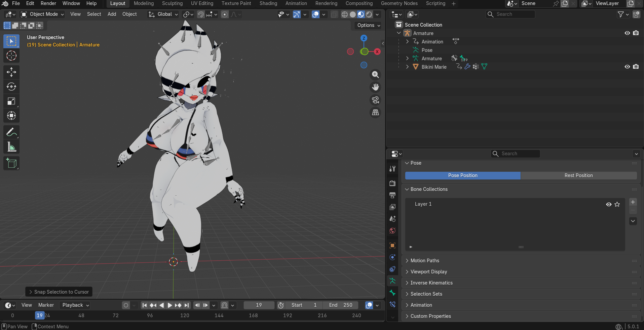The image size is (644, 330).
Task: Open the View Layer properties tab
Action: point(392,207)
